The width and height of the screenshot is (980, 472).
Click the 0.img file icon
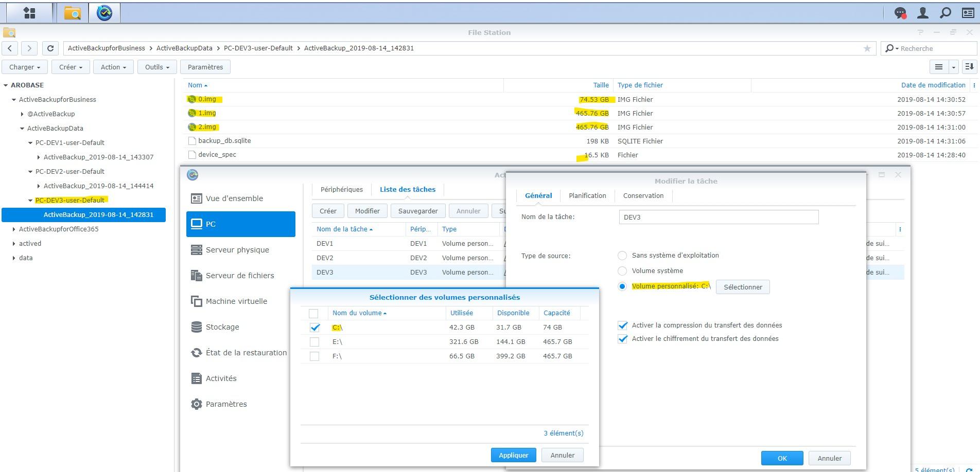coord(191,99)
